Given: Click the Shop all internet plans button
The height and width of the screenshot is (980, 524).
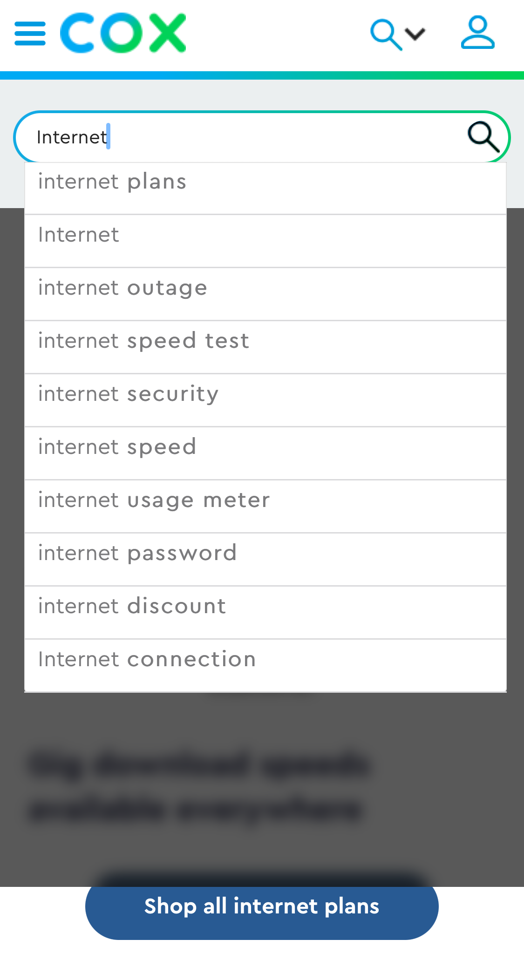Looking at the screenshot, I should [x=261, y=906].
